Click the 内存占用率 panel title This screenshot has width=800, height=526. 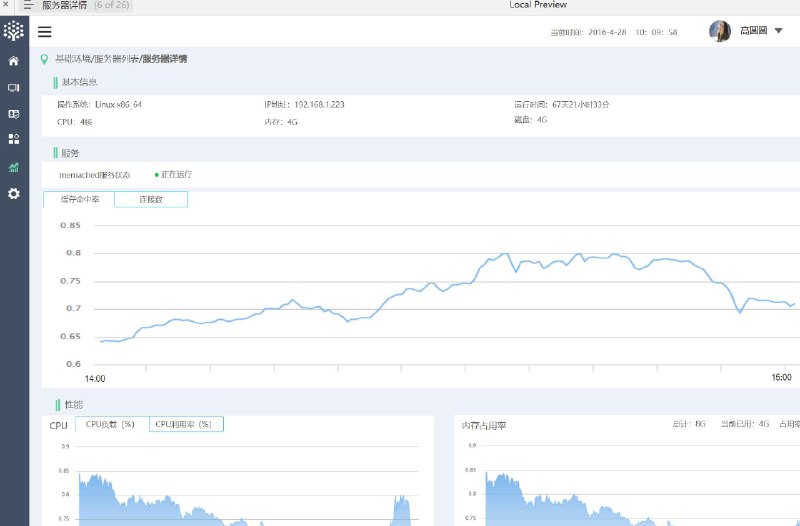coord(484,425)
